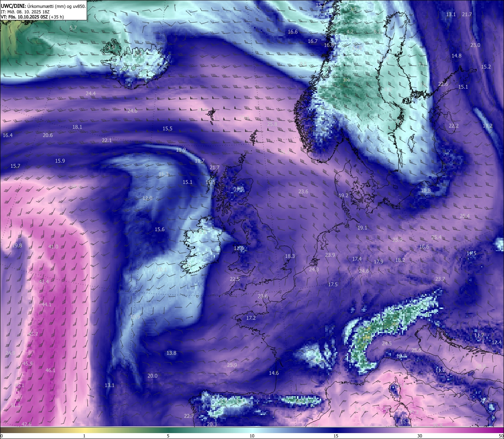Click the value label 22.2

pyautogui.click(x=454, y=126)
